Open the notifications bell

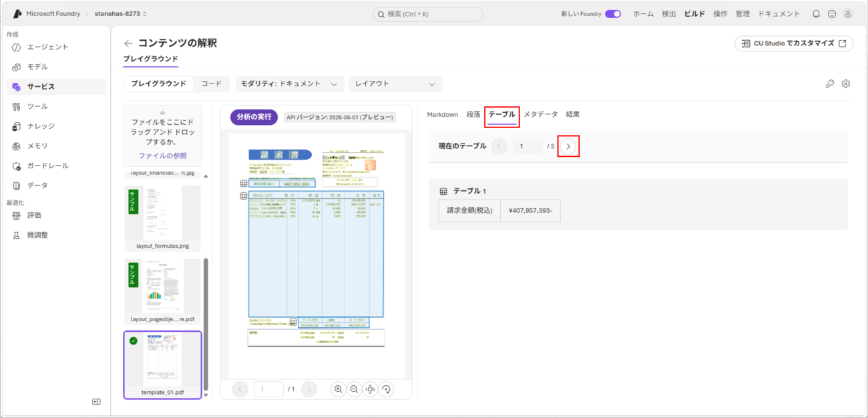816,13
